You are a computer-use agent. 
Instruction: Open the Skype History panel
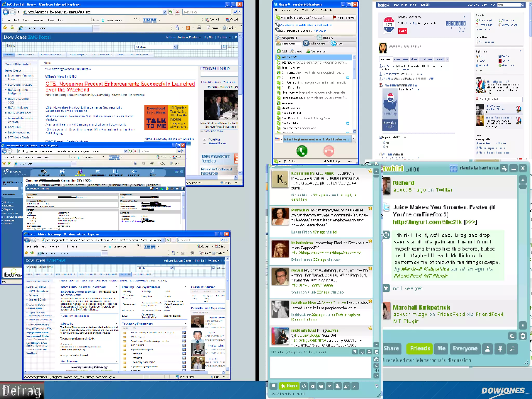pyautogui.click(x=325, y=38)
